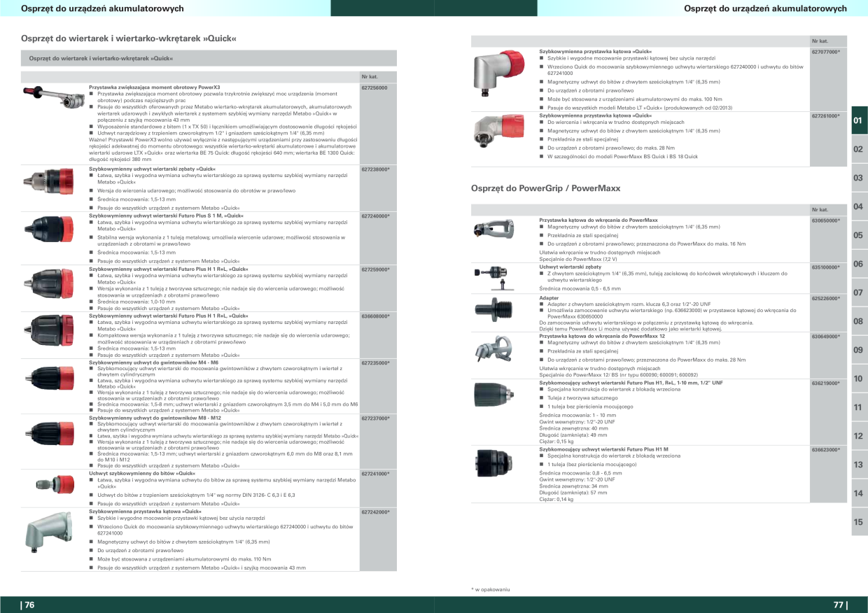
Task: Open chapter tab 15
Action: (x=859, y=523)
